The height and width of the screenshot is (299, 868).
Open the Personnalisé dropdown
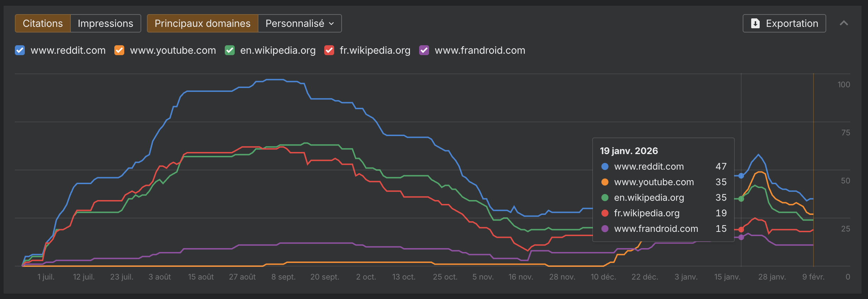(x=299, y=23)
